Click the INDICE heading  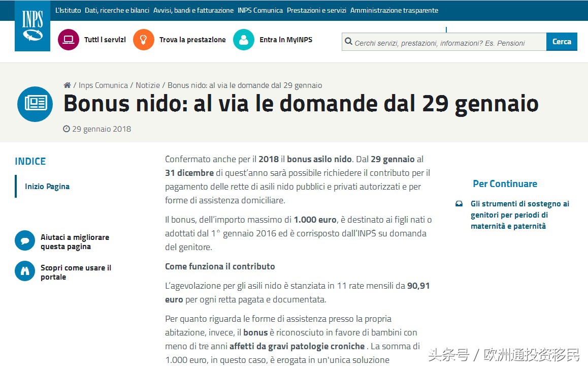click(x=30, y=161)
